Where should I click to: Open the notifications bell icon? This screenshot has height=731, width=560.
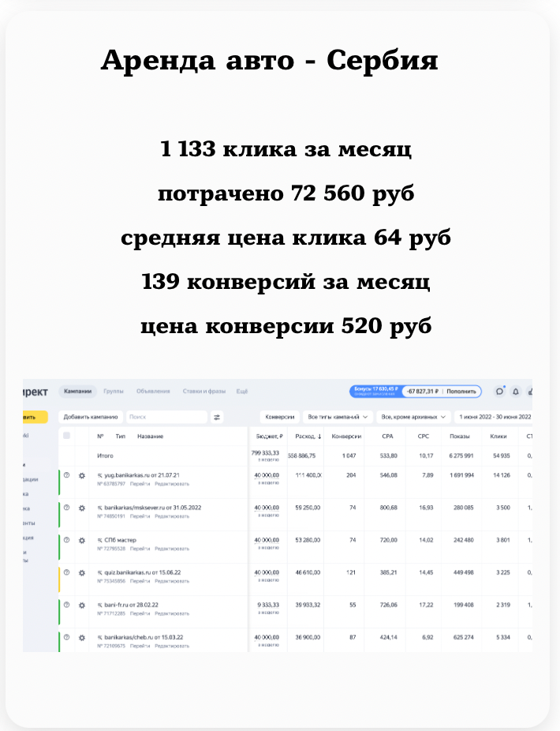[516, 391]
